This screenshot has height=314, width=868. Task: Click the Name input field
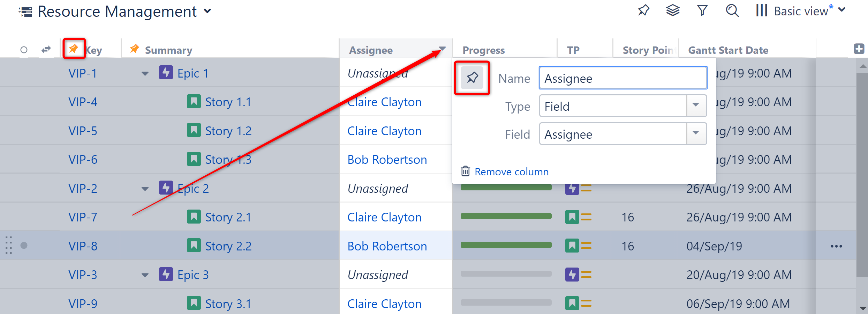(622, 78)
